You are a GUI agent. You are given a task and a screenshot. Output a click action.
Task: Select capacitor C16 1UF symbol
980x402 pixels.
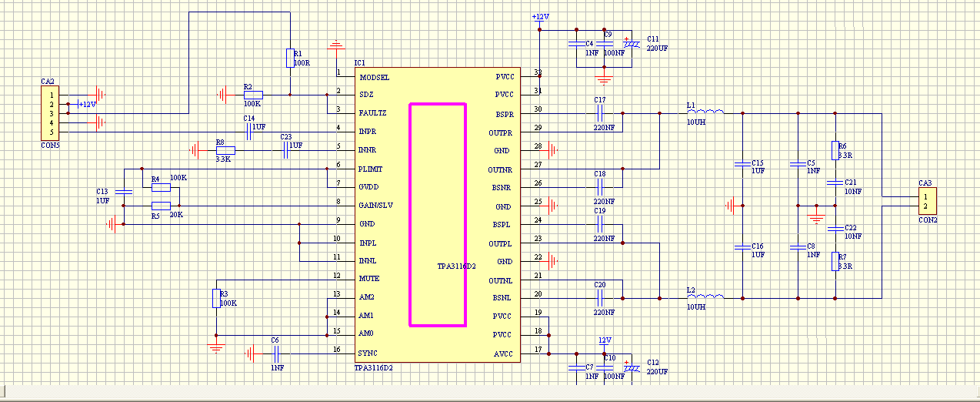[742, 247]
